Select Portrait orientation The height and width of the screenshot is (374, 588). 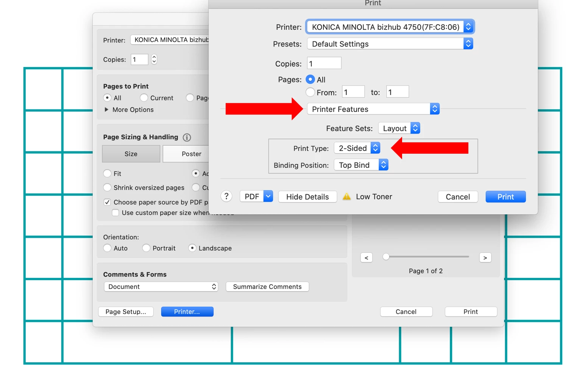pyautogui.click(x=146, y=248)
